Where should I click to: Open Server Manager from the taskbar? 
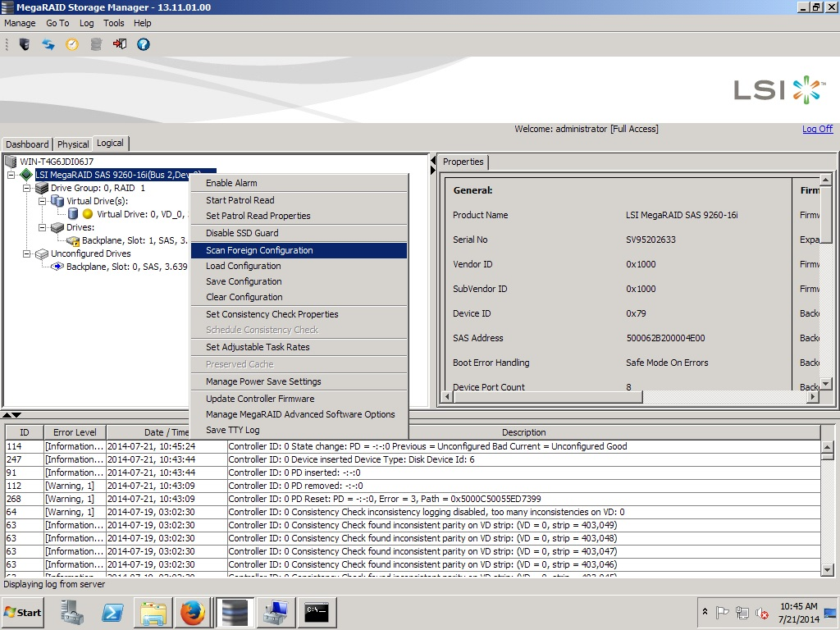pos(72,612)
